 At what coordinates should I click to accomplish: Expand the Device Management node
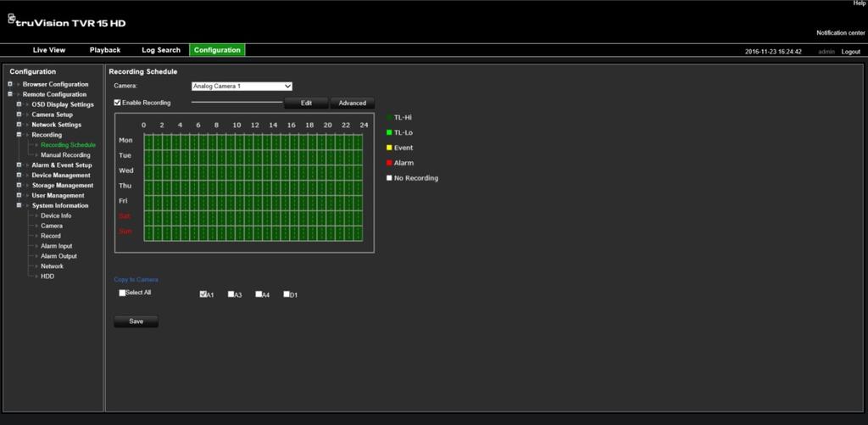click(19, 175)
